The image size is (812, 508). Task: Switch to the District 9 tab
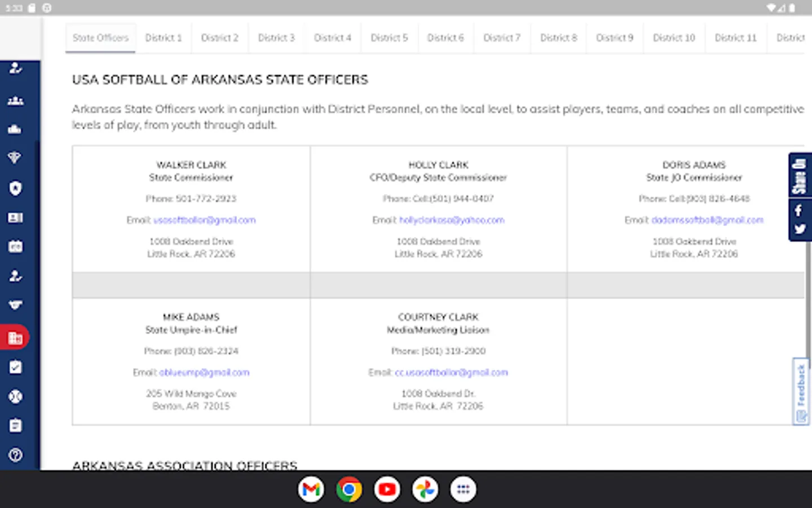point(615,38)
